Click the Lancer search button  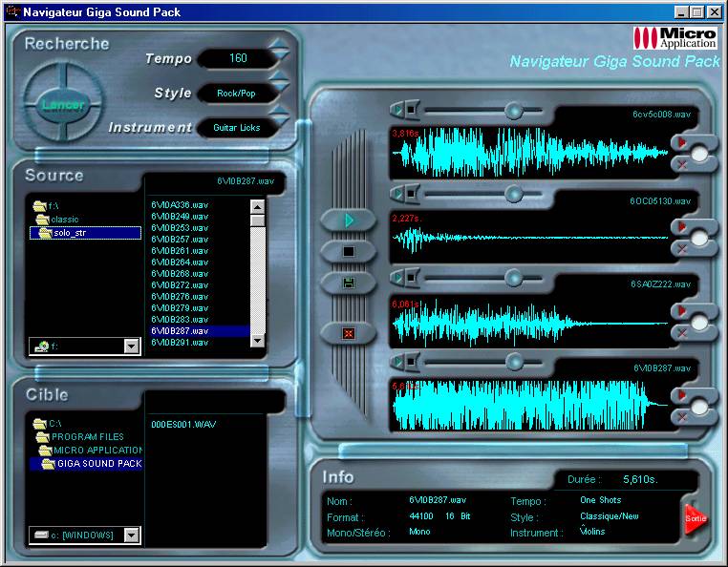click(x=64, y=105)
